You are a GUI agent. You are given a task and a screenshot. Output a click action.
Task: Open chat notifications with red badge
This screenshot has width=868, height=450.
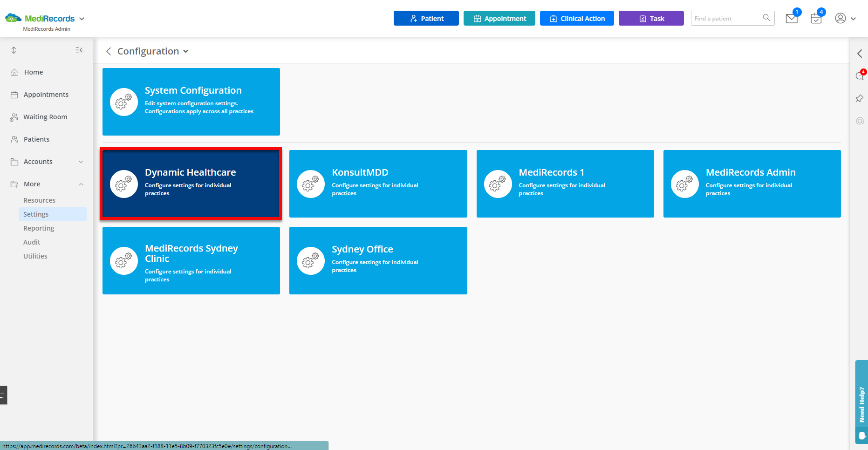tap(860, 76)
